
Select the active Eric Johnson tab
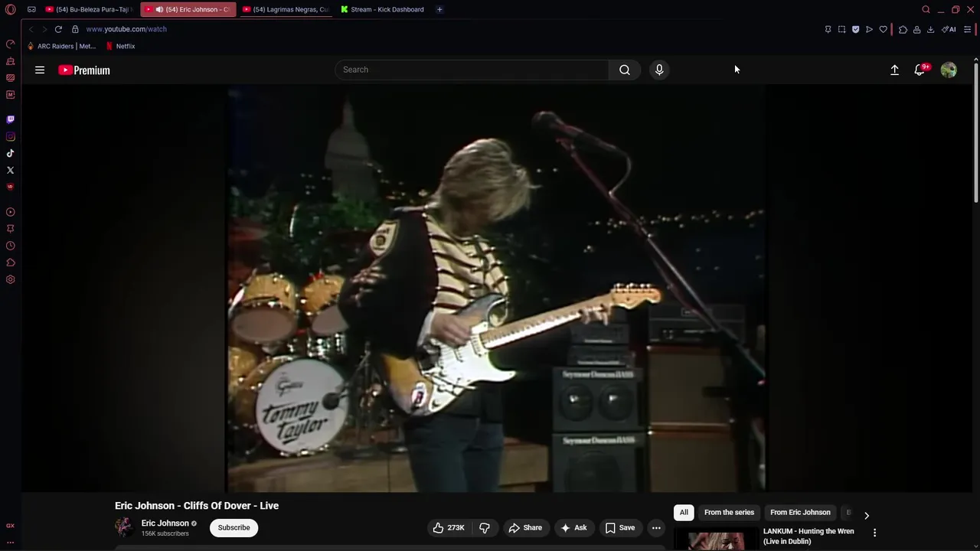188,9
